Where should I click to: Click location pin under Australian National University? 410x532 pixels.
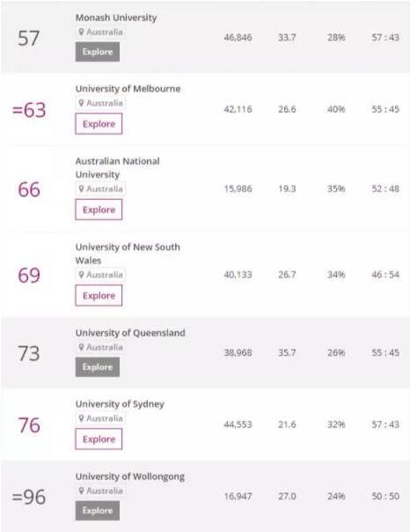tap(81, 188)
